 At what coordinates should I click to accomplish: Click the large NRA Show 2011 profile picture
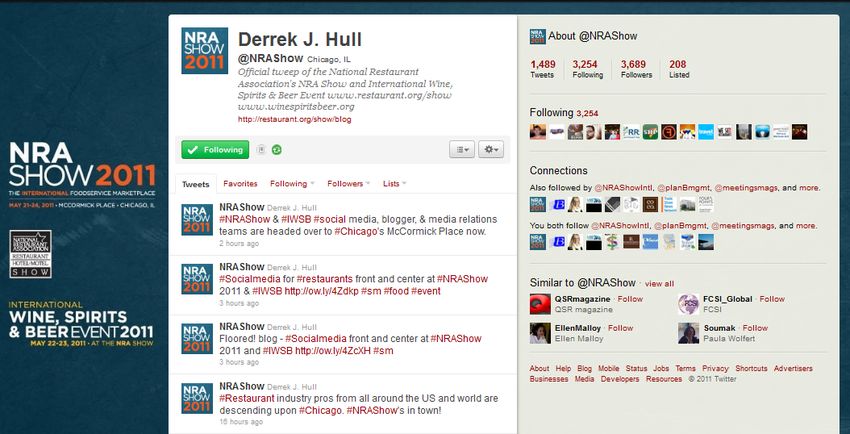point(204,50)
